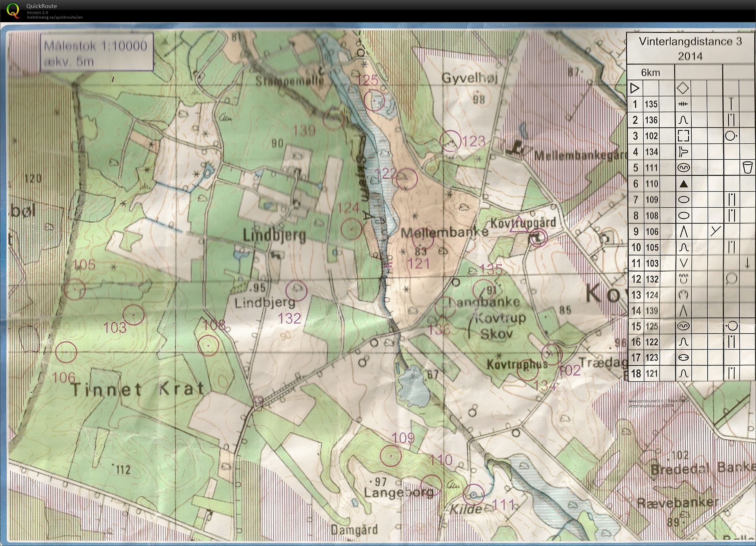Click the control circle labeled 134 on the map
The image size is (756, 546).
coord(528,370)
